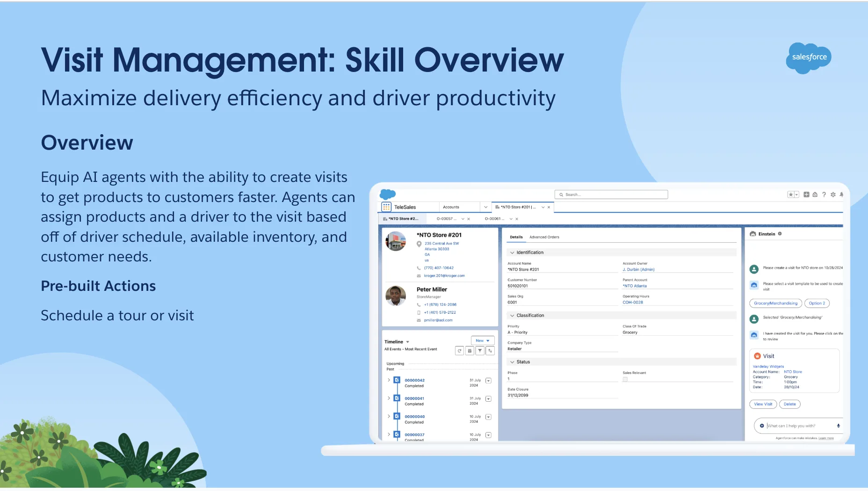Open the help question mark icon
Image resolution: width=868 pixels, height=491 pixels.
824,195
